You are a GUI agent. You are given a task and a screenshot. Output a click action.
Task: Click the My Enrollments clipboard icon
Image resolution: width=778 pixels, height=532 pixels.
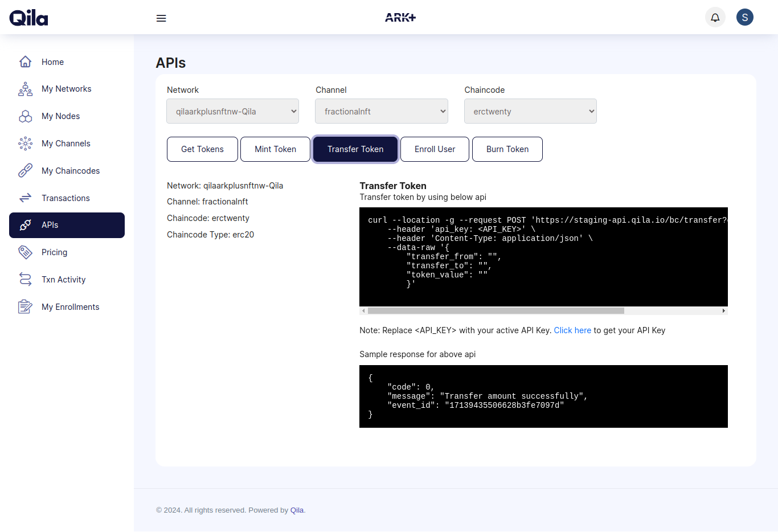tap(25, 306)
